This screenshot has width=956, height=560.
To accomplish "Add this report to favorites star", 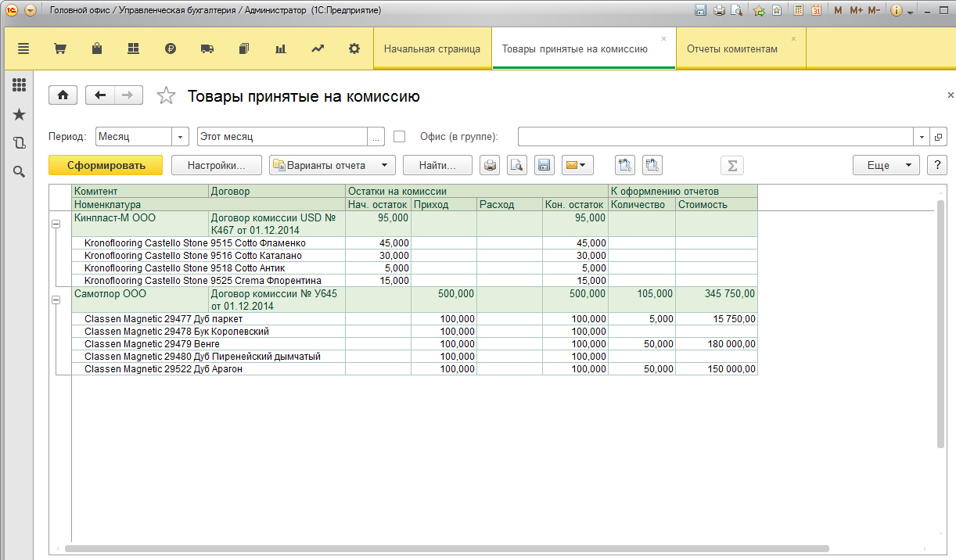I will pyautogui.click(x=166, y=95).
